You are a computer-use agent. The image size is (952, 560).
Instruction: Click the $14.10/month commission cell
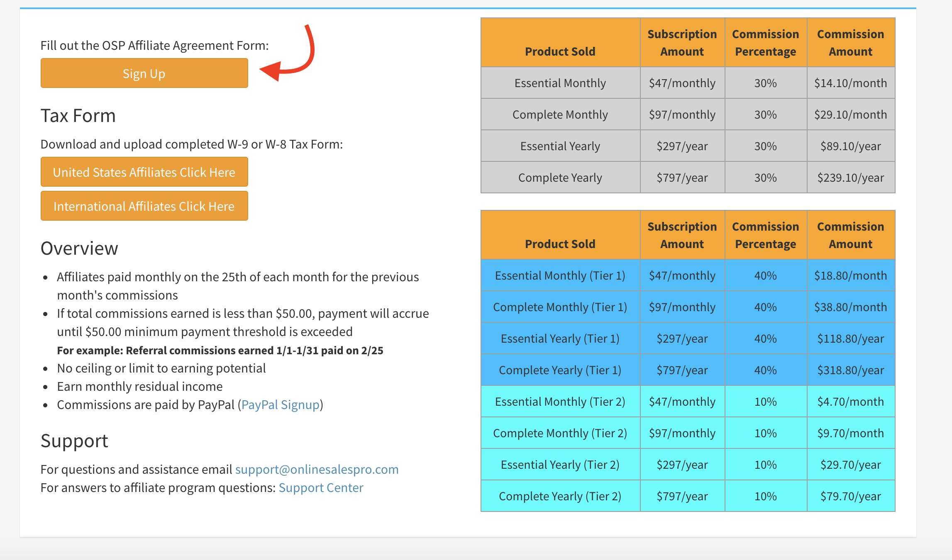pyautogui.click(x=851, y=83)
